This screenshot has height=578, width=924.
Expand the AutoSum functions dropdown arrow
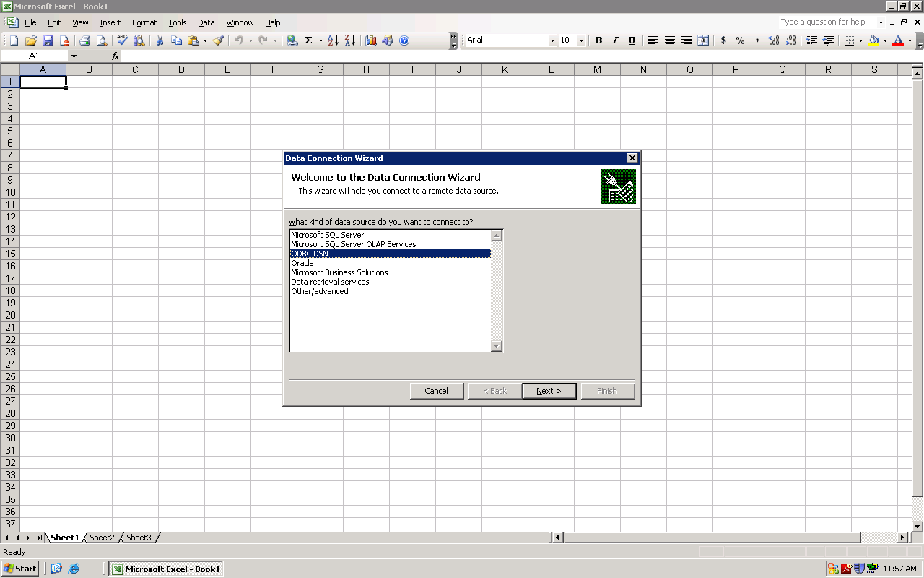pyautogui.click(x=321, y=40)
